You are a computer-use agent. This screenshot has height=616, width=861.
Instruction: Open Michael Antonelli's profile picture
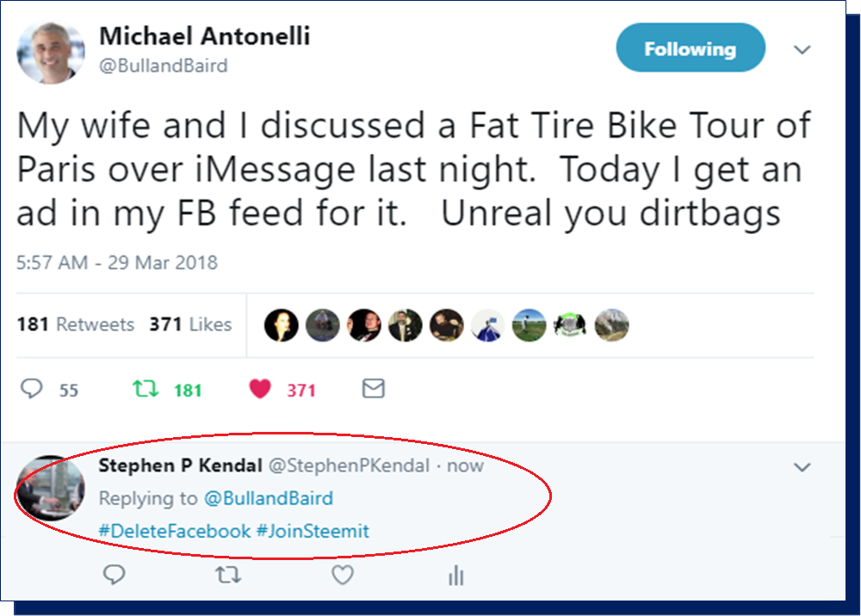[x=52, y=53]
